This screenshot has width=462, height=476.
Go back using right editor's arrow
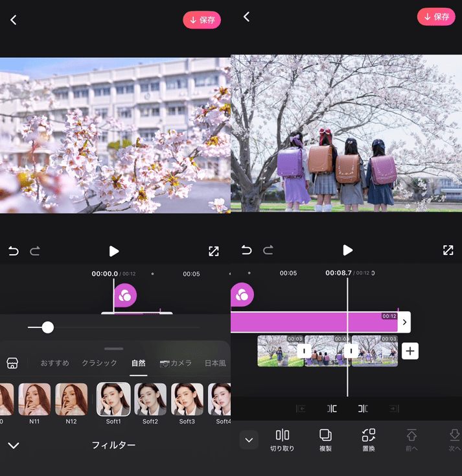246,18
